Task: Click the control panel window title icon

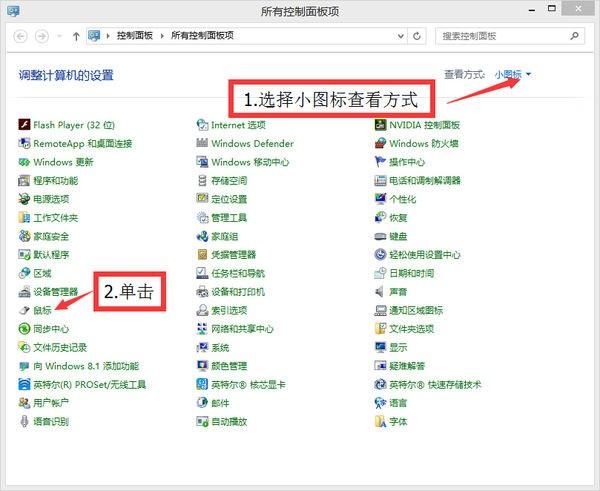Action: pyautogui.click(x=13, y=10)
